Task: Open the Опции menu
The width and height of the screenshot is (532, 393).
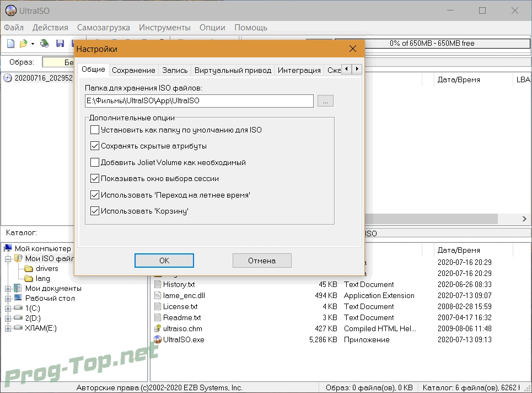Action: [x=212, y=28]
